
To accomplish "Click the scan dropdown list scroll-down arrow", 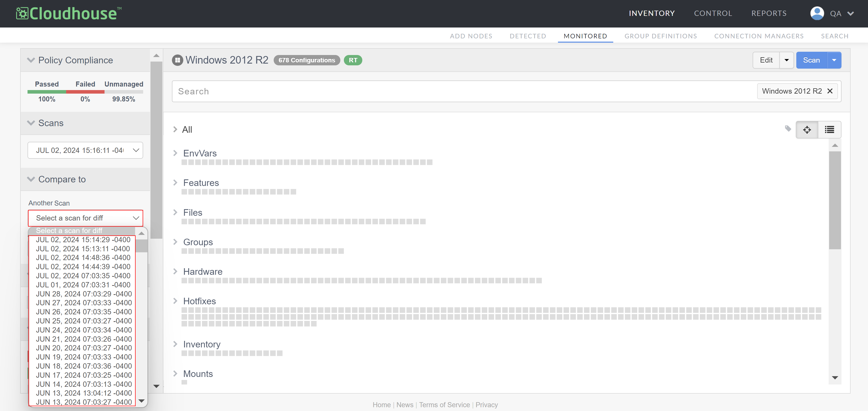I will pos(142,401).
